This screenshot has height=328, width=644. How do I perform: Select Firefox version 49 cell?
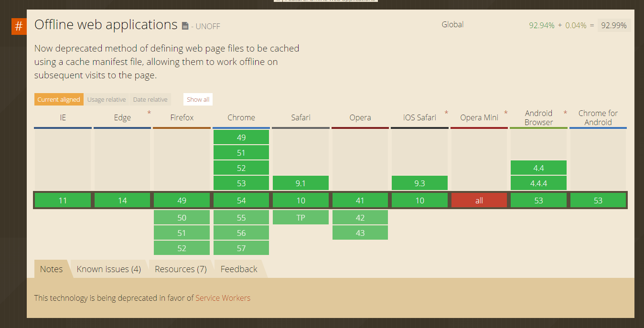[x=182, y=201]
